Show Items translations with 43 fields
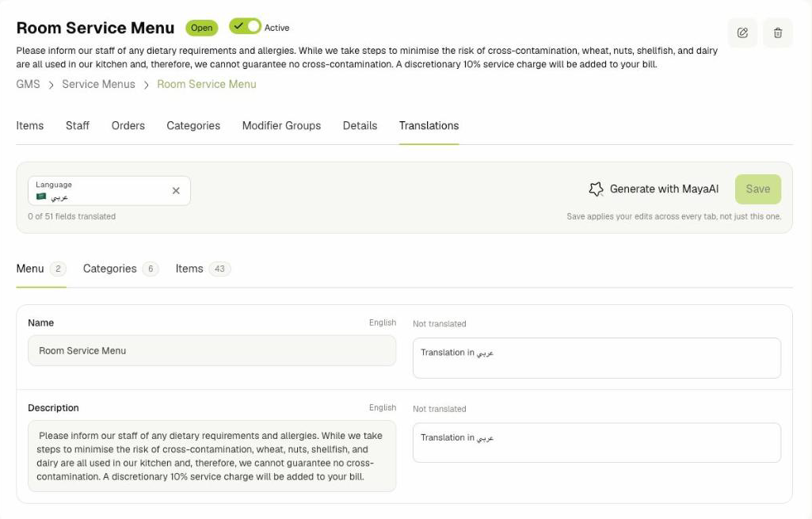 pos(203,269)
